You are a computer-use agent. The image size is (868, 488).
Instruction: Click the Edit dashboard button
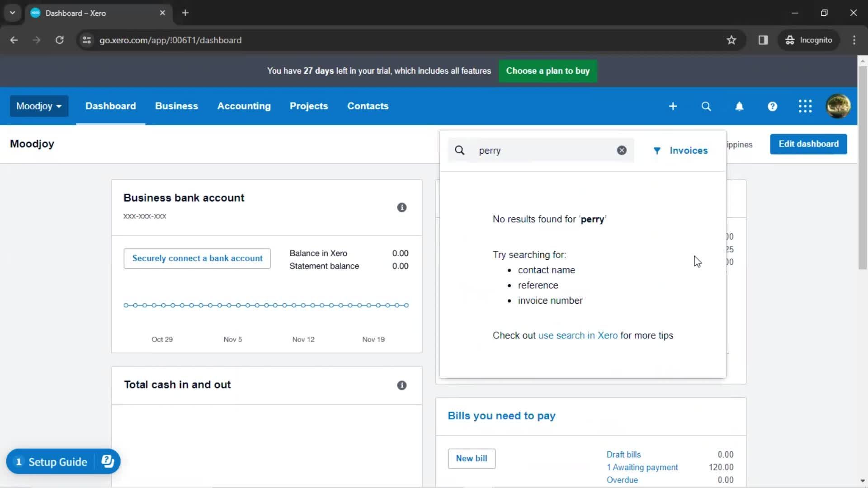[808, 144]
